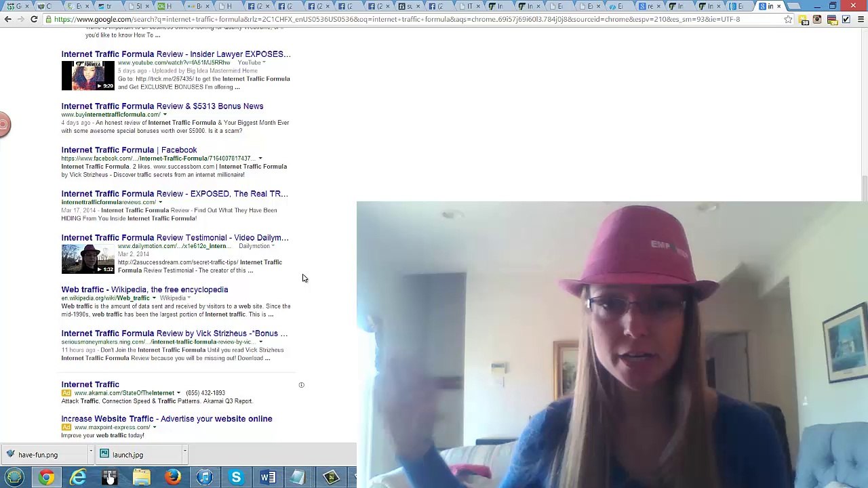Open dropdown arrow beside www.akamai.com ad URL

[178, 393]
